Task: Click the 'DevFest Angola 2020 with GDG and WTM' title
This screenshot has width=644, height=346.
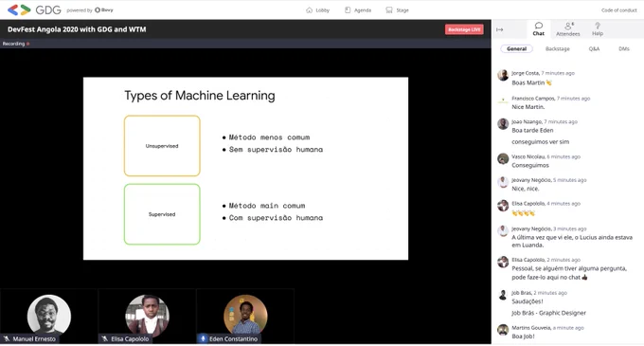Action: click(x=77, y=29)
